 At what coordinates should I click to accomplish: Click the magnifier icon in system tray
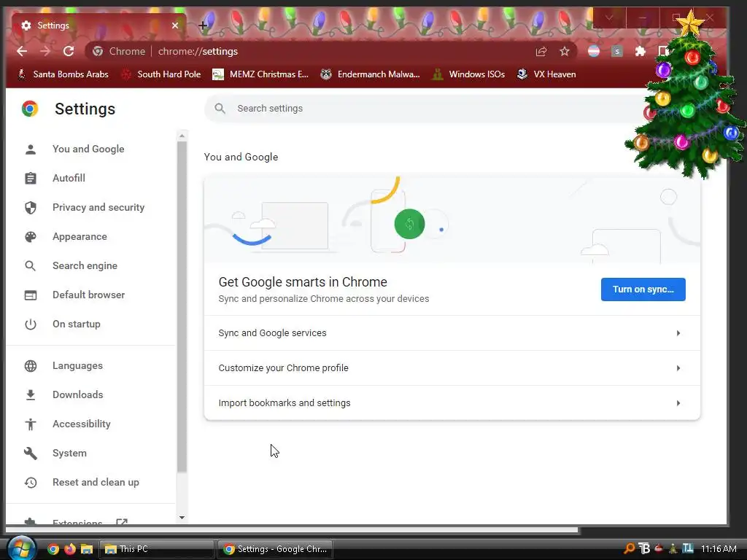(x=630, y=548)
